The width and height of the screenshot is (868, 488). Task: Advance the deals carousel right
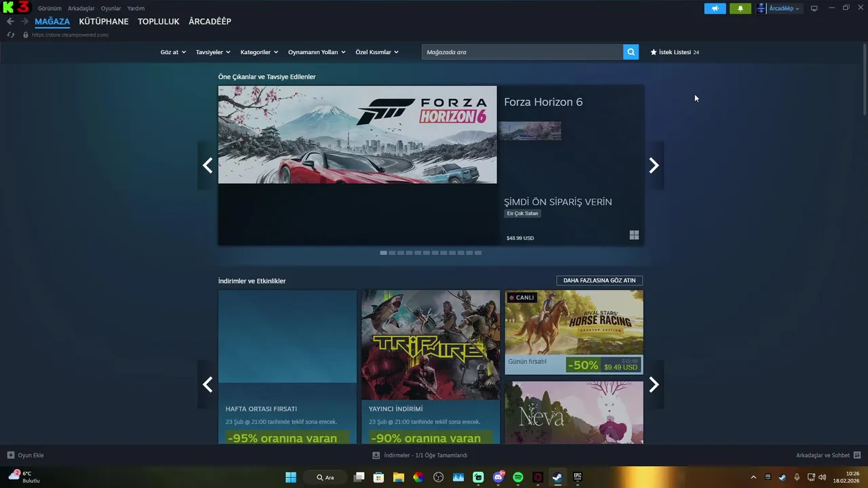(x=654, y=384)
